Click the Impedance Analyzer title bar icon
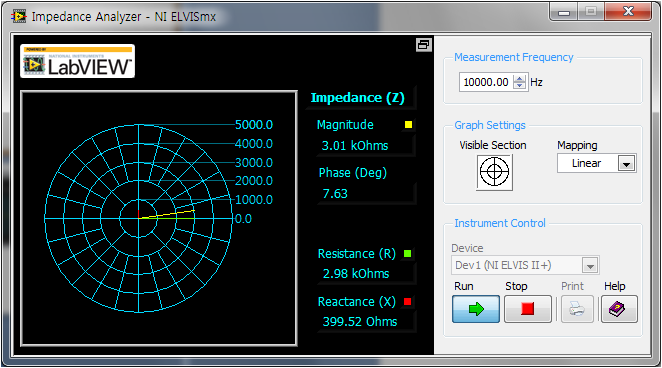This screenshot has height=368, width=662. (x=19, y=16)
